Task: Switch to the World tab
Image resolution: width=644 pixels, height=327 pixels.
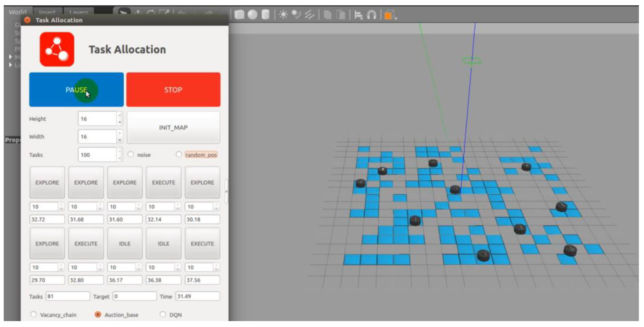Action: 17,12
